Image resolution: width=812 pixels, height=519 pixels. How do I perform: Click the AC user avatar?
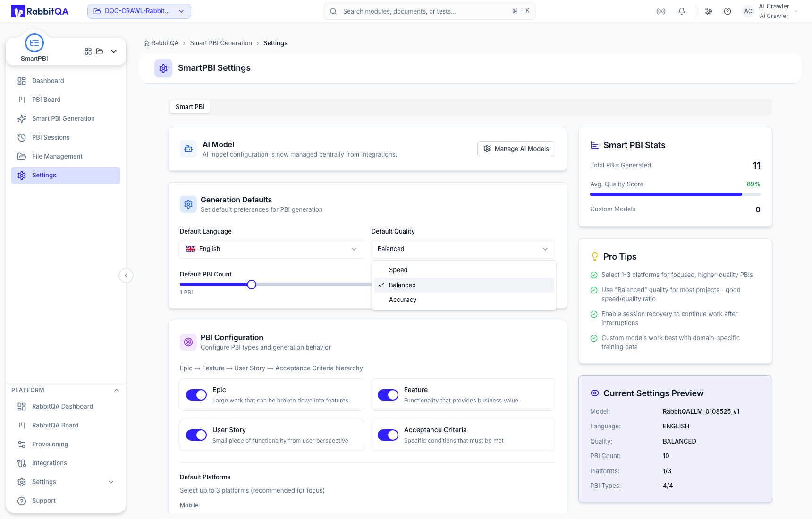[x=748, y=11]
